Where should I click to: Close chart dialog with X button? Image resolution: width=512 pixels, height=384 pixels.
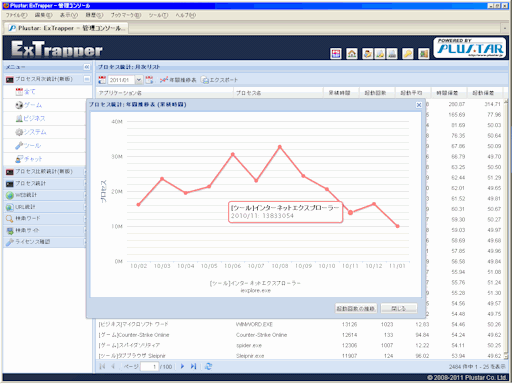(x=419, y=105)
